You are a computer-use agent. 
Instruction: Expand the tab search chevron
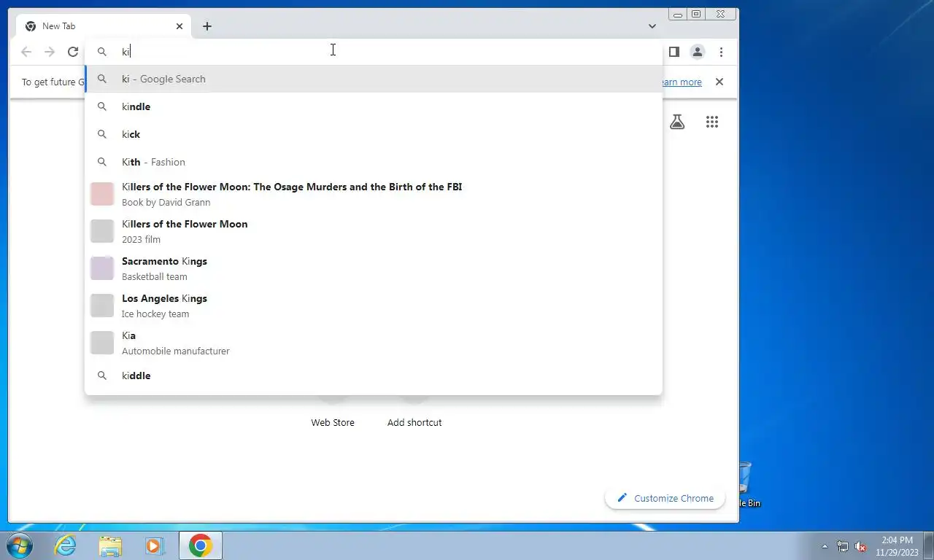click(652, 26)
